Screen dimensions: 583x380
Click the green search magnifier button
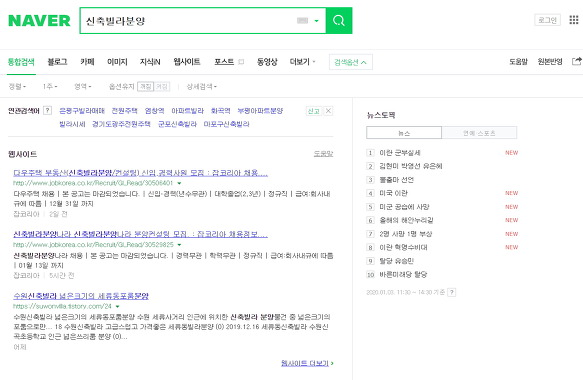[x=339, y=20]
